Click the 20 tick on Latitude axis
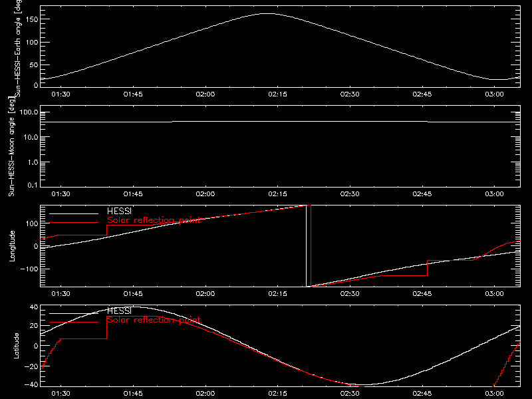Screen dimensions: 532x399 pyautogui.click(x=35, y=325)
